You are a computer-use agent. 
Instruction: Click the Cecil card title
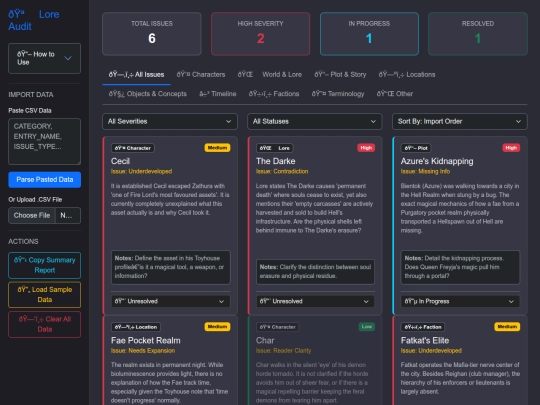point(120,161)
